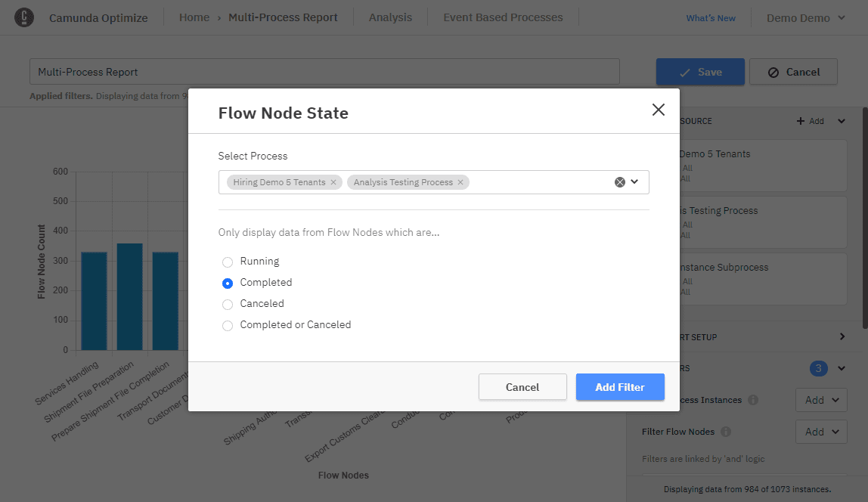Open the Home breadcrumb link
Screen dimensions: 868x502
[194, 17]
